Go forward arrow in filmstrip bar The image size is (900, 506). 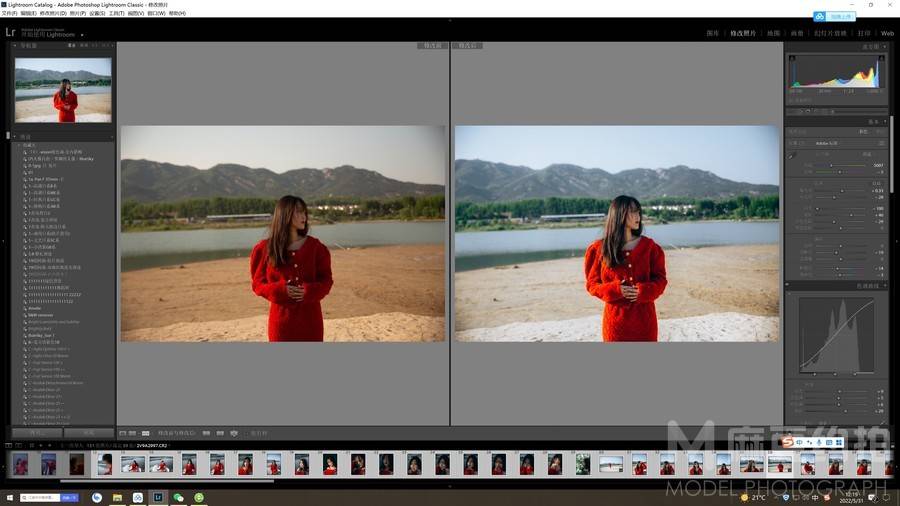coord(49,445)
